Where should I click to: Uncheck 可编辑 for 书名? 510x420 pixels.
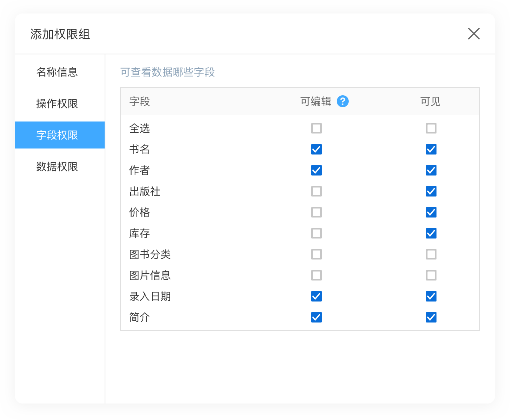click(316, 149)
